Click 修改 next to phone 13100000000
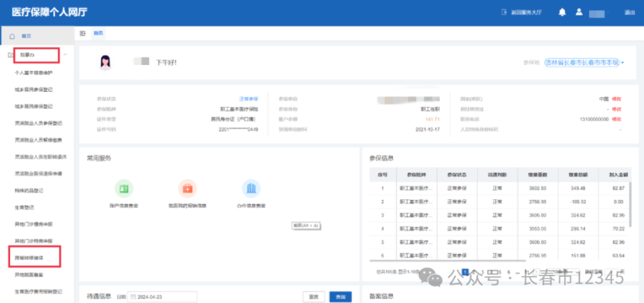This screenshot has height=303, width=644. tap(616, 119)
